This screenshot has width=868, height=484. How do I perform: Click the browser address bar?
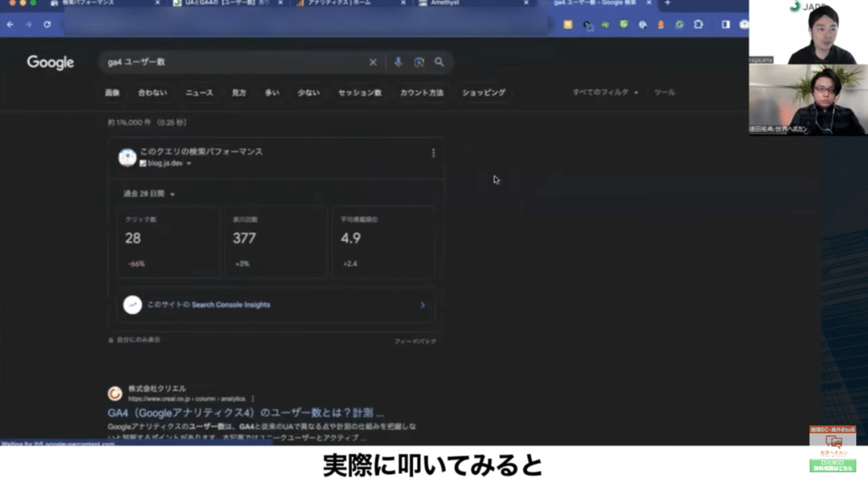coord(307,25)
